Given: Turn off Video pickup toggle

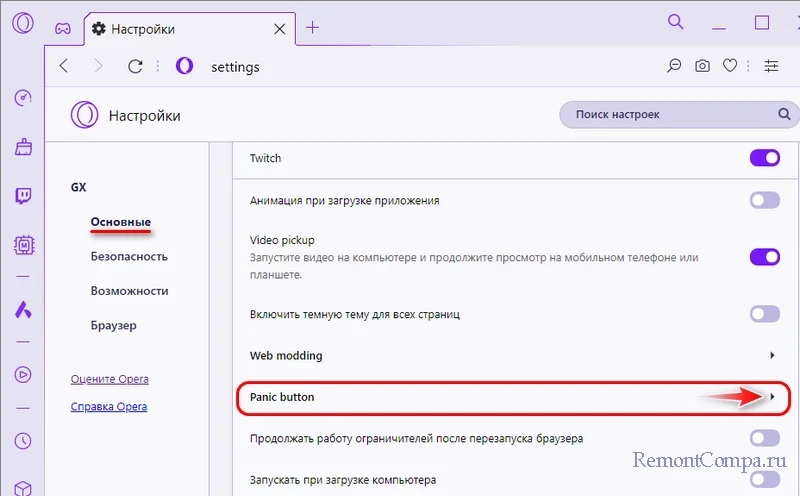Looking at the screenshot, I should point(764,257).
